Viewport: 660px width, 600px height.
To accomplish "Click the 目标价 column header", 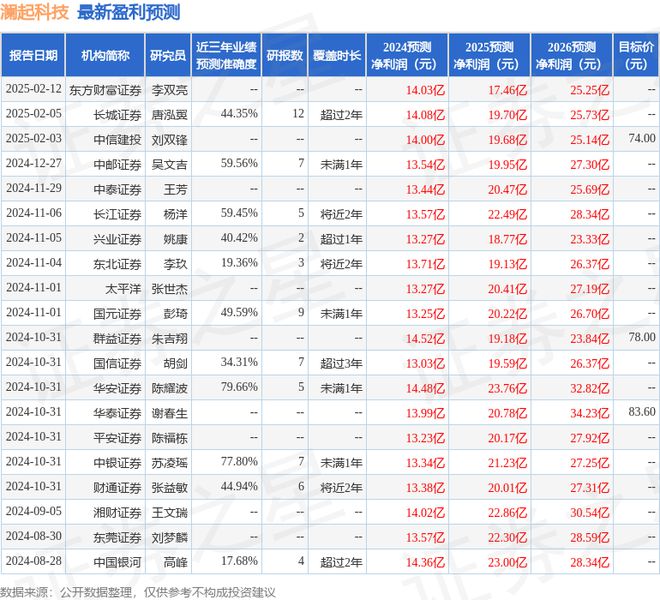I will (x=636, y=55).
